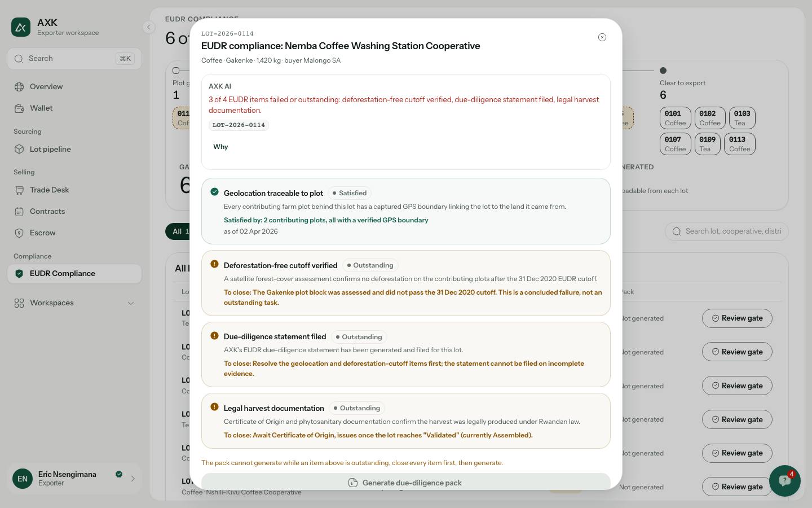Click warning icon beside Deforestation-free cutoff verified
The height and width of the screenshot is (508, 812).
214,264
